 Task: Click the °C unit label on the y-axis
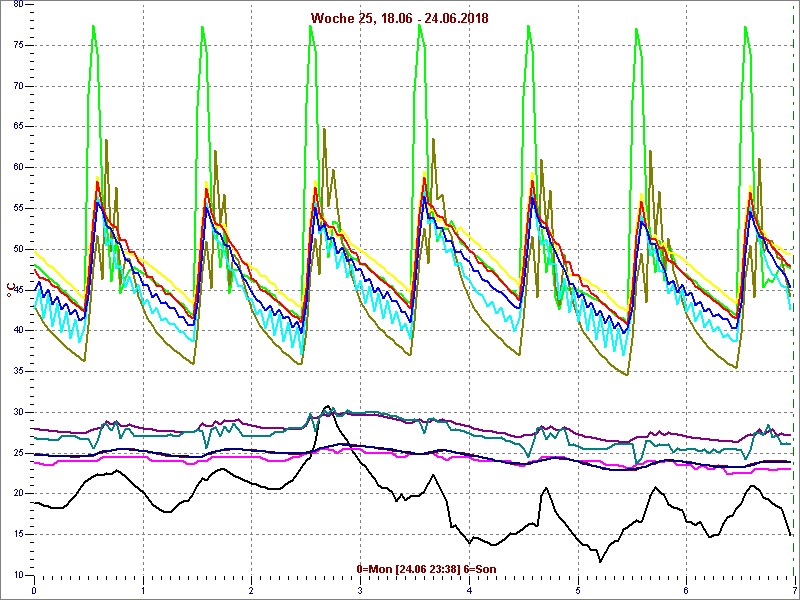click(x=11, y=290)
